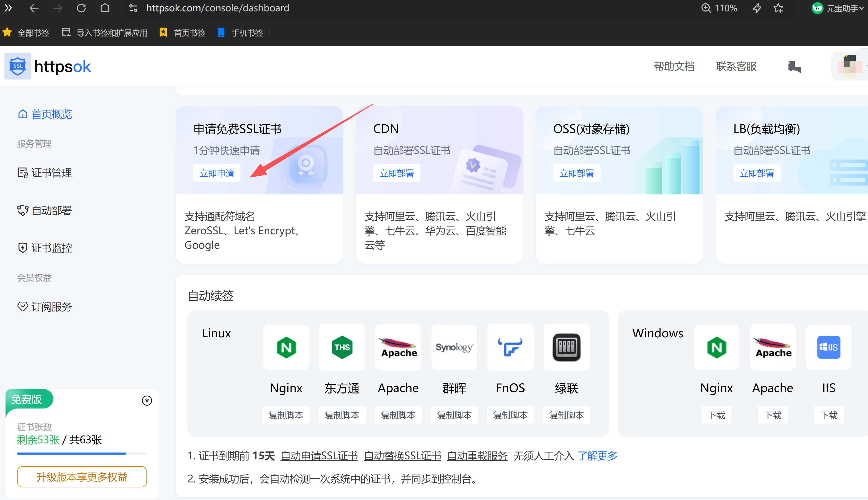Click the 免费版 plan badge
868x500 pixels.
tap(29, 399)
